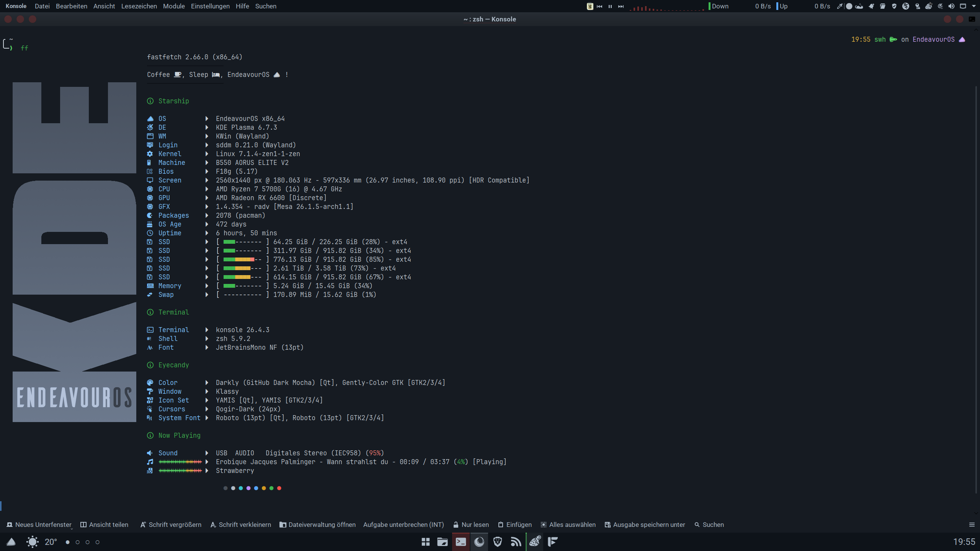Click Einfügen to paste

pyautogui.click(x=515, y=525)
